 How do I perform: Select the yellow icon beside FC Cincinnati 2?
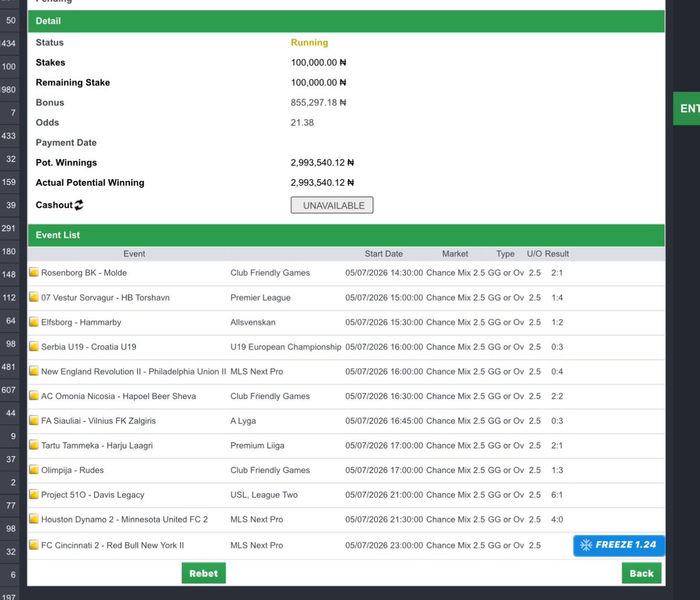(x=34, y=545)
